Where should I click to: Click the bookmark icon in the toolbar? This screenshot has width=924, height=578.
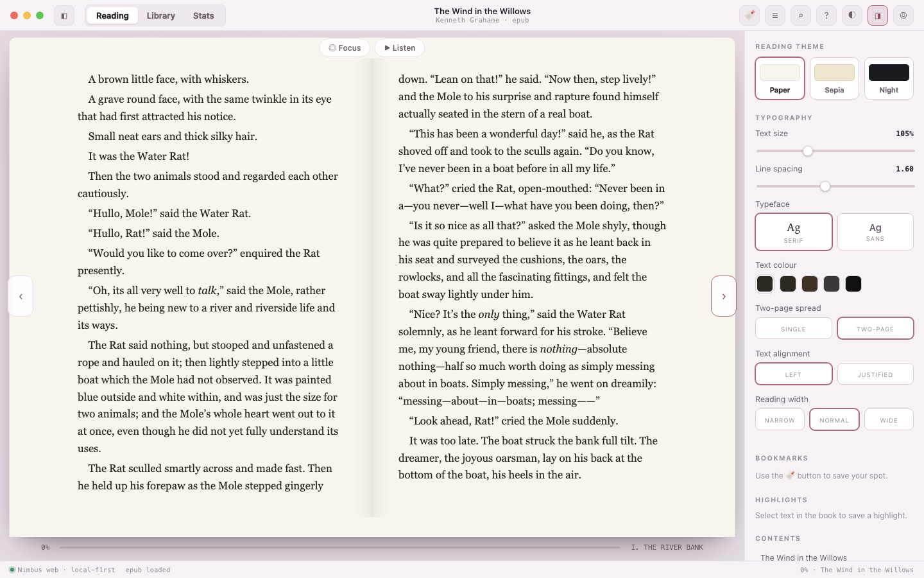749,15
